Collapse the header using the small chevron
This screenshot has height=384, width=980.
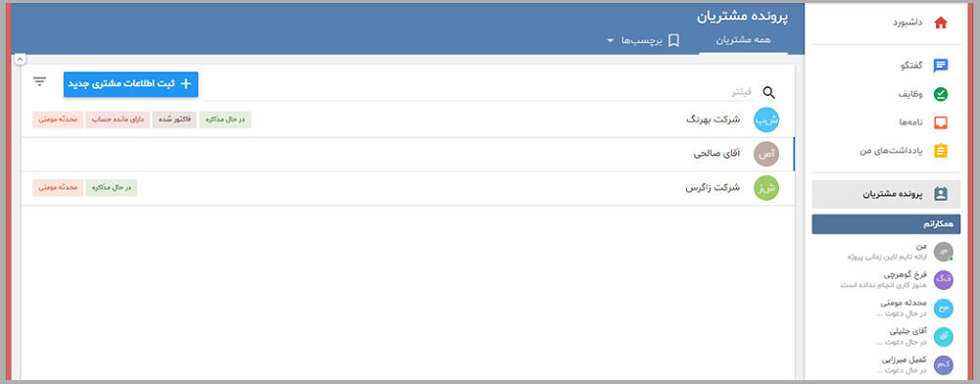tap(20, 60)
